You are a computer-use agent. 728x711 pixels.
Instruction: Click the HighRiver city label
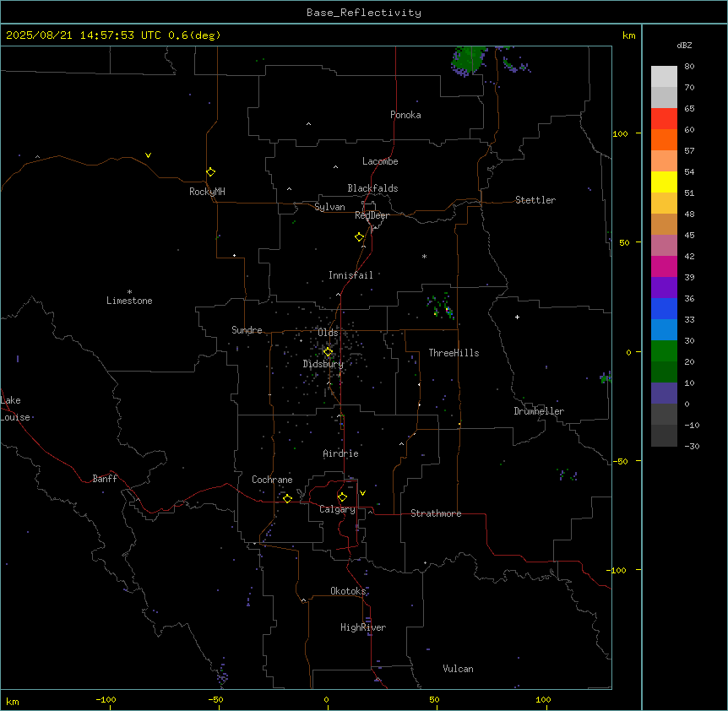tap(363, 627)
